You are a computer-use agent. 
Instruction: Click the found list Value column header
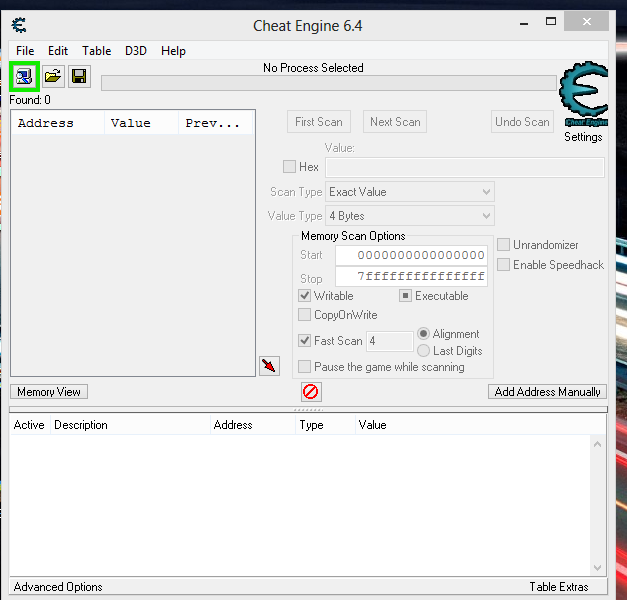click(142, 123)
